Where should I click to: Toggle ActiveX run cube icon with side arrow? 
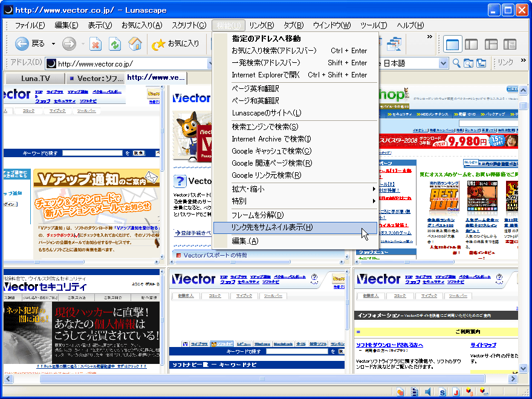point(484,392)
